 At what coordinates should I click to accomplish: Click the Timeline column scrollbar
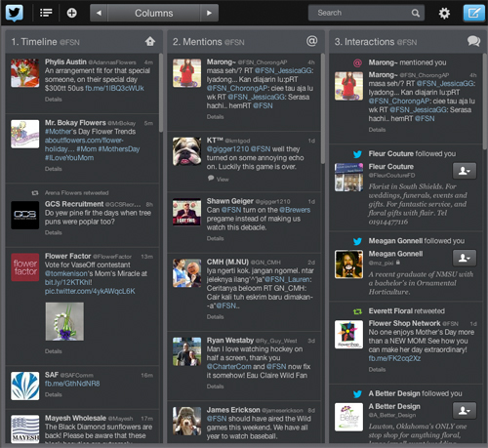click(161, 93)
